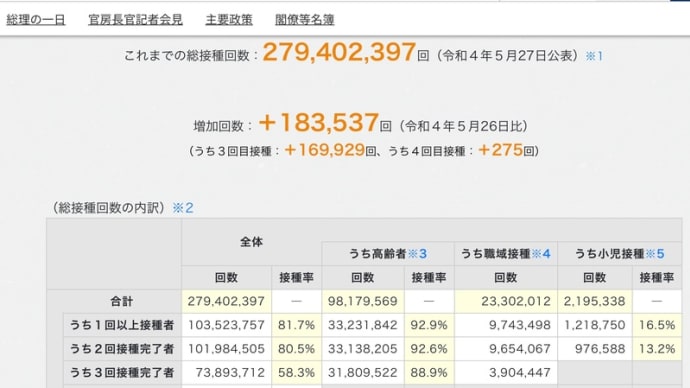Open the ※3 footnote next to うち高齢者
This screenshot has height=388, width=690.
pos(417,254)
